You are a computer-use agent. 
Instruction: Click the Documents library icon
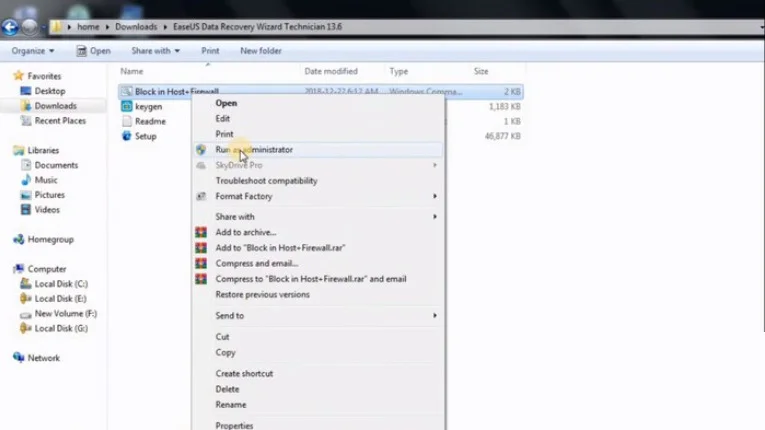[x=25, y=165]
